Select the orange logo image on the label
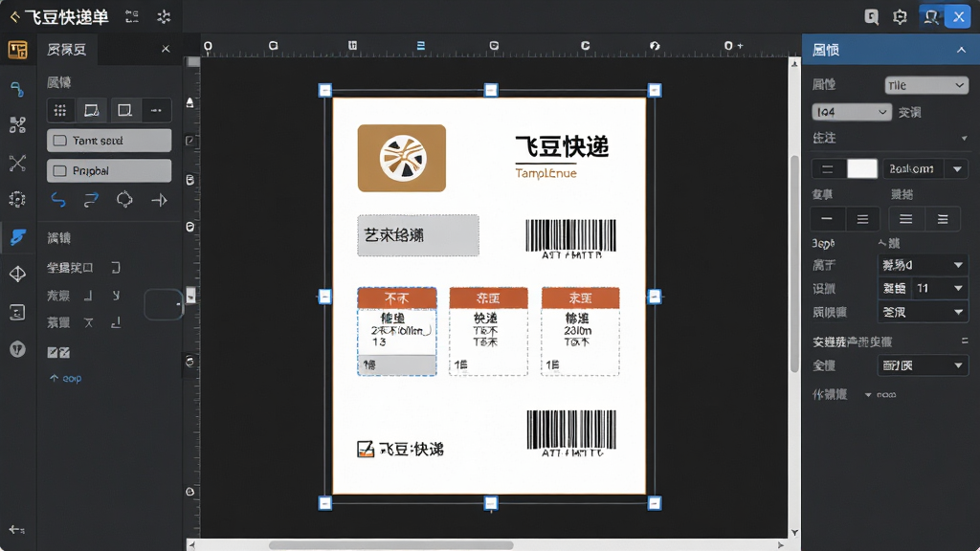The height and width of the screenshot is (551, 980). (402, 158)
